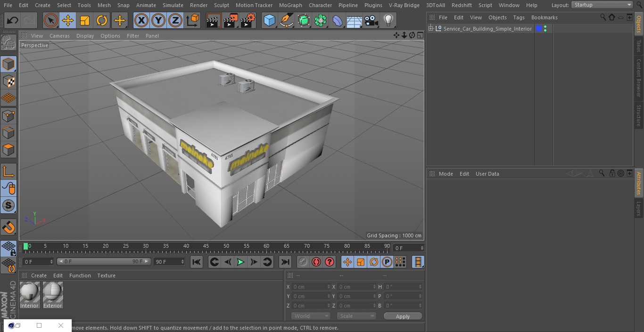Play animation forward

[x=240, y=262]
